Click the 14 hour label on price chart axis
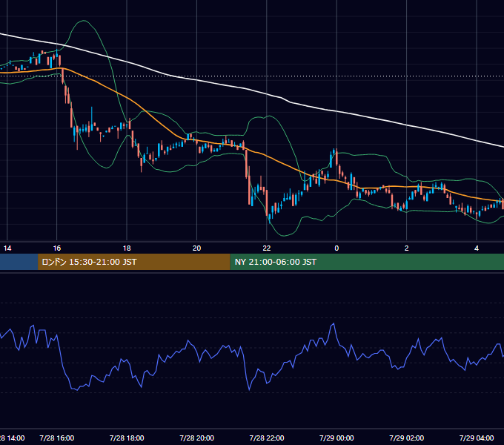Image resolution: width=504 pixels, height=445 pixels. click(x=7, y=248)
